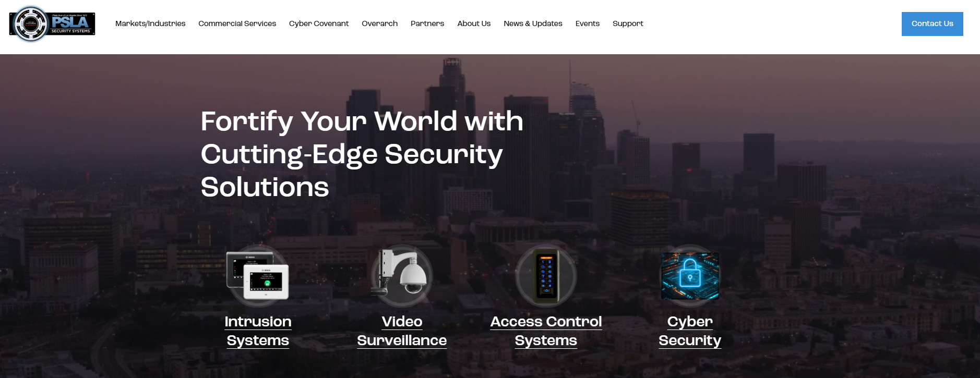Click the blue Contact Us button
980x378 pixels.
[x=932, y=24]
